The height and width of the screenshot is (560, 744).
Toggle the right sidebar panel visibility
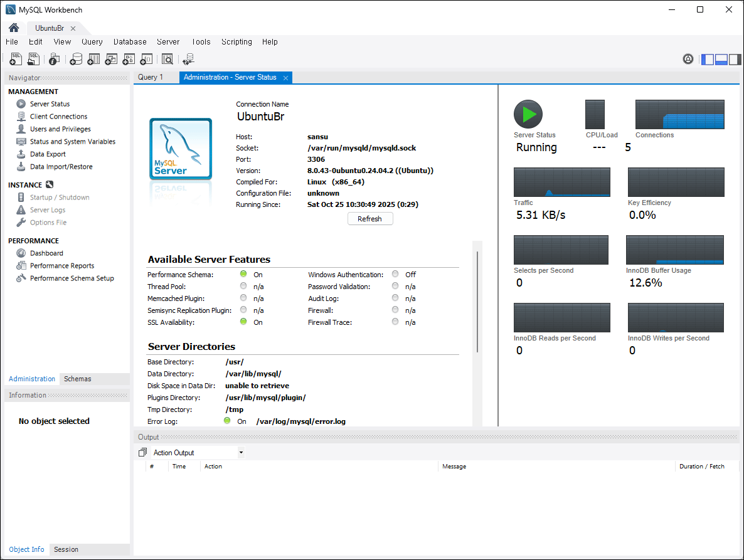coord(735,60)
